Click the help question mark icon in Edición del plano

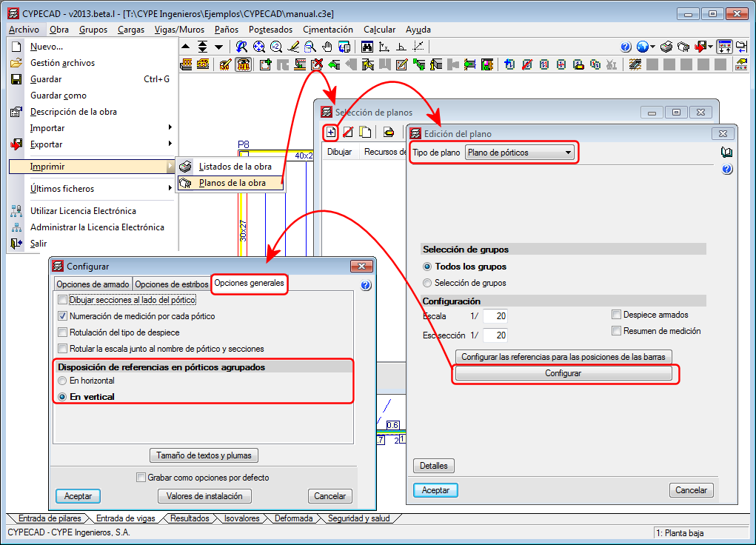coord(727,169)
